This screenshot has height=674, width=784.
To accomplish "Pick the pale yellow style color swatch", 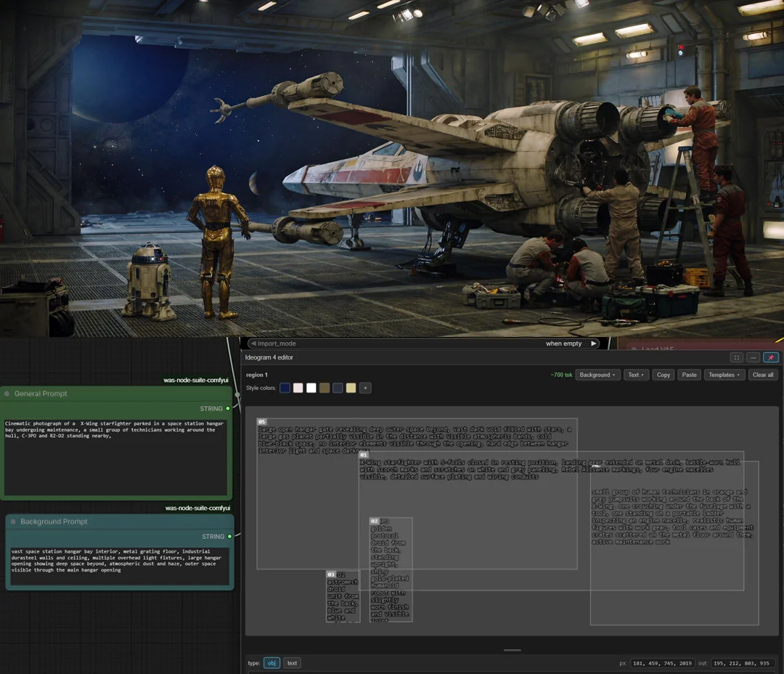I will click(x=351, y=388).
